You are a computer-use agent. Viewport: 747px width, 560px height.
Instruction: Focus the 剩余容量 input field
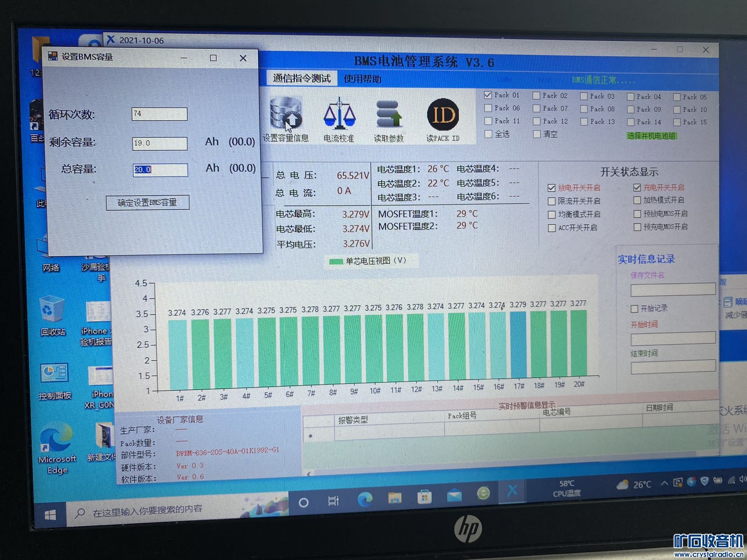(160, 144)
